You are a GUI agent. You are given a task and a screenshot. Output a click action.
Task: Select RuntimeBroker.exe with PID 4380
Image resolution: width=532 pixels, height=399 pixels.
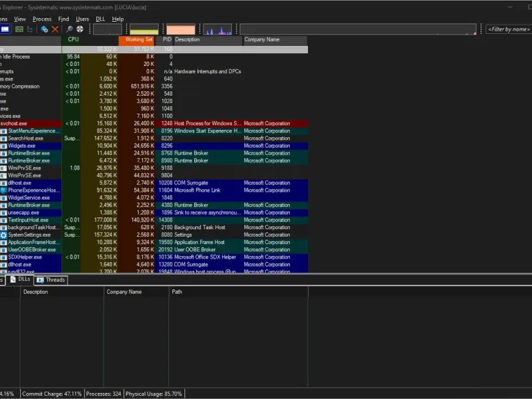(x=154, y=205)
